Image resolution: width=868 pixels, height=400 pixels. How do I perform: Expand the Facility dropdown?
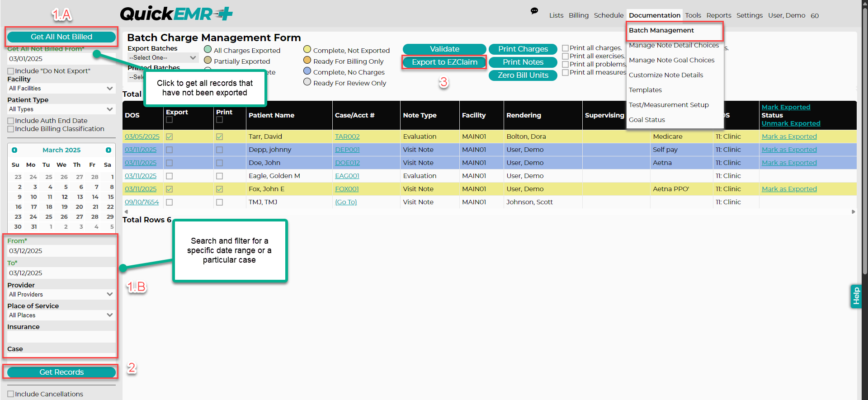[61, 89]
